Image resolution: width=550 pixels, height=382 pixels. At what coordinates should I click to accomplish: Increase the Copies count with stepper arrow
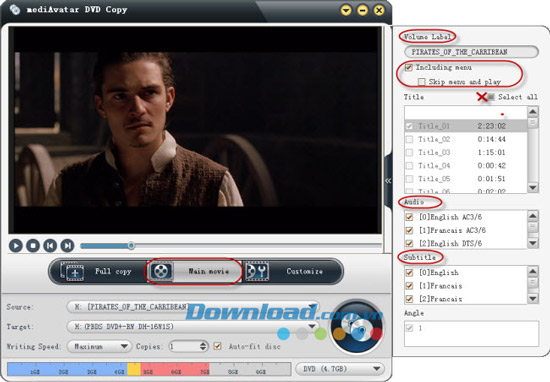(x=203, y=344)
